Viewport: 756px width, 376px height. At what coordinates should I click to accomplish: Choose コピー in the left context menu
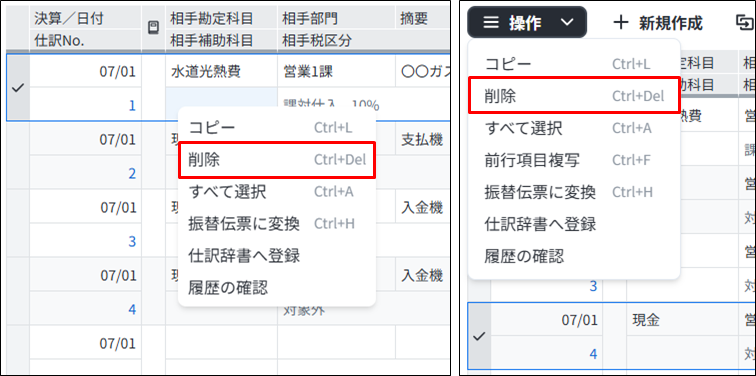[277, 127]
